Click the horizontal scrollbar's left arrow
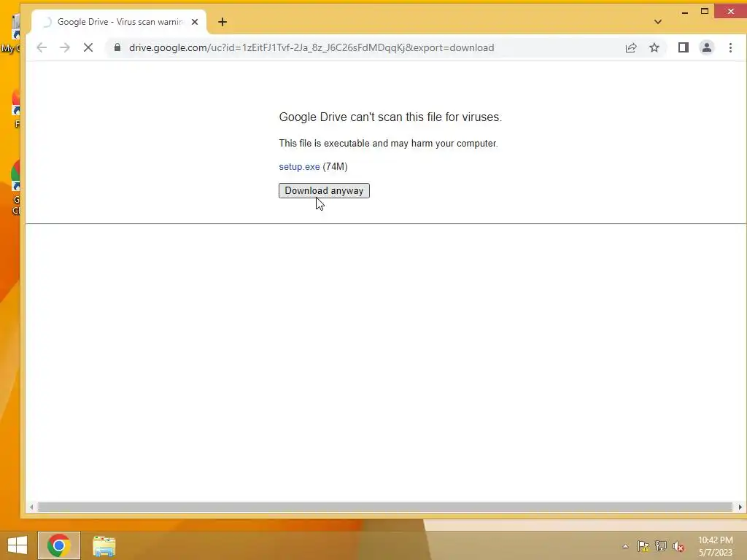747x560 pixels. coord(31,507)
